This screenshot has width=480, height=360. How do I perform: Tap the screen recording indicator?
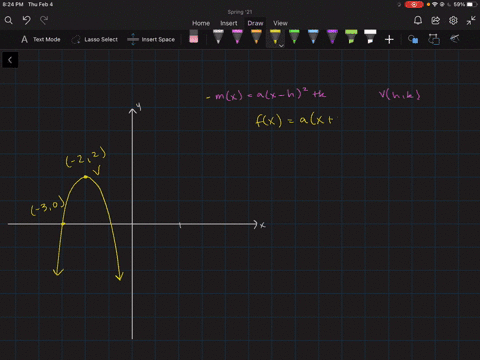tap(414, 4)
